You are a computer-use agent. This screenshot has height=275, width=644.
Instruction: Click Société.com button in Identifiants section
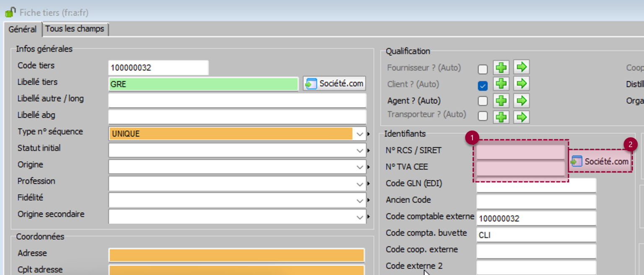[x=600, y=161]
